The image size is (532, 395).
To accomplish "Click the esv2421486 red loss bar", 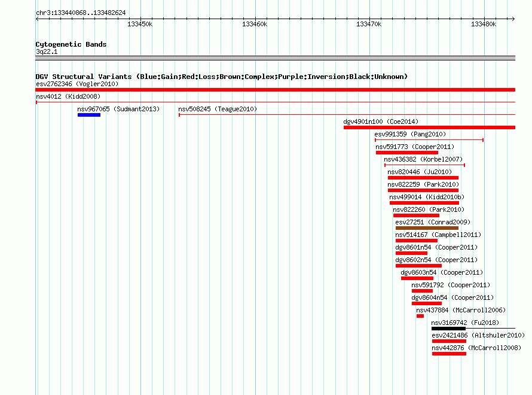I will (450, 341).
